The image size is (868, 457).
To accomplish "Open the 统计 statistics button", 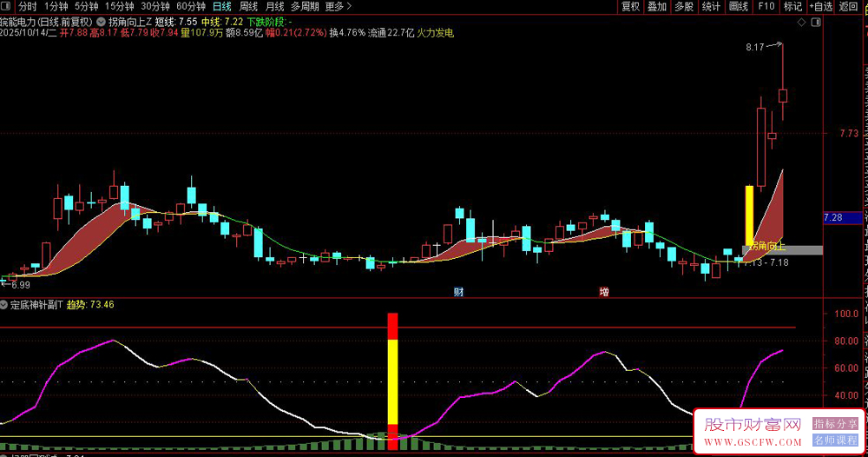I will [x=712, y=7].
